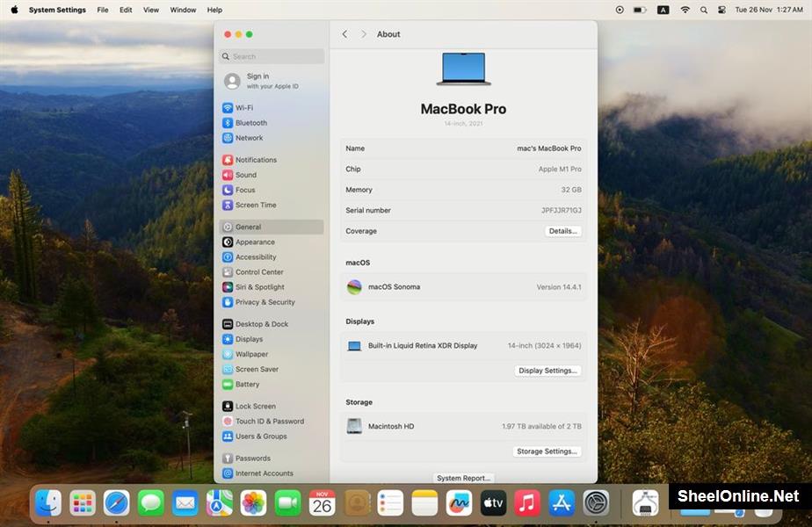The width and height of the screenshot is (812, 527).
Task: Open Wi-Fi settings in the sidebar
Action: point(272,108)
